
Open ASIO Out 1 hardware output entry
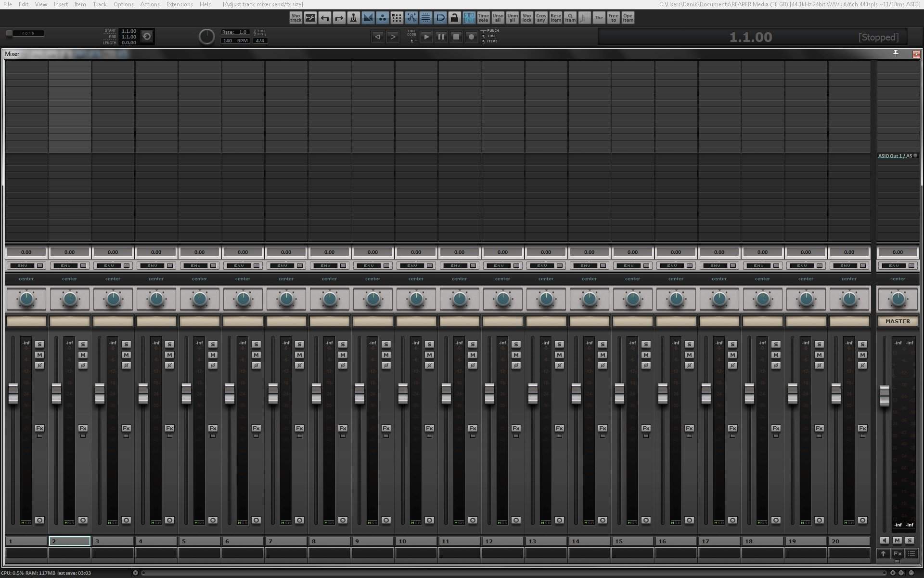pos(894,156)
